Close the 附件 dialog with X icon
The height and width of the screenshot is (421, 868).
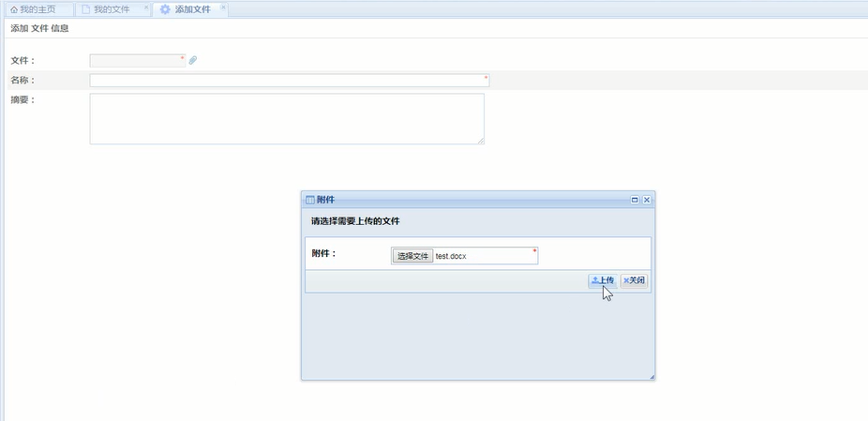(x=647, y=200)
